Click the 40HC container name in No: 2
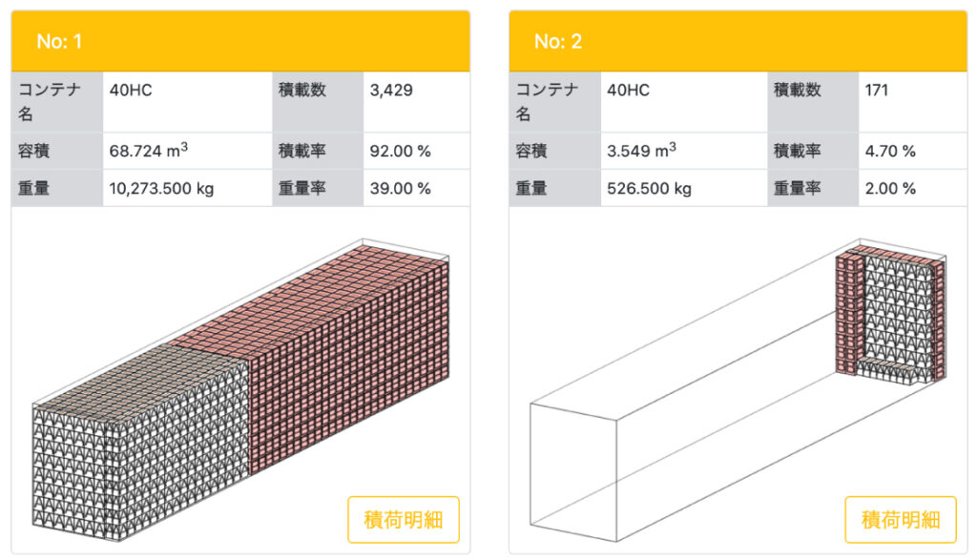Image resolution: width=977 pixels, height=560 pixels. click(x=629, y=91)
